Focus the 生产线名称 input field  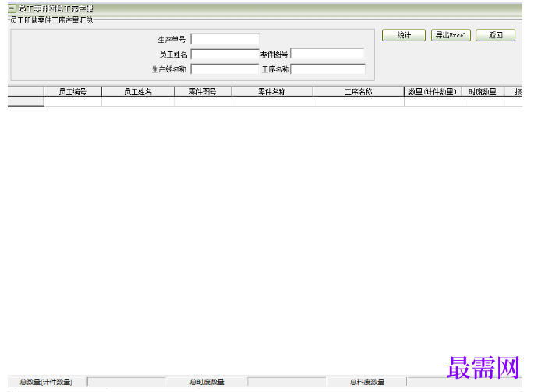coord(225,69)
